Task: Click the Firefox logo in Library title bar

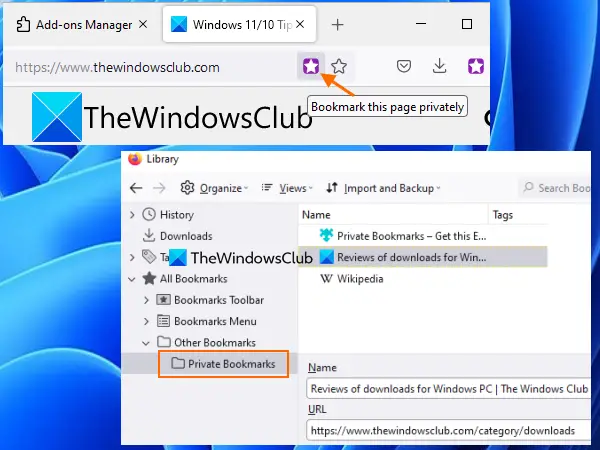Action: coord(135,159)
